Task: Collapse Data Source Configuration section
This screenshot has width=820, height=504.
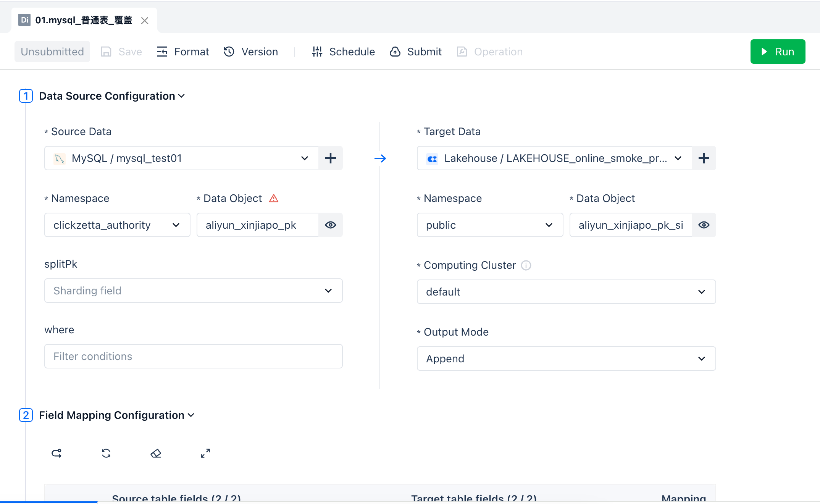Action: tap(182, 96)
